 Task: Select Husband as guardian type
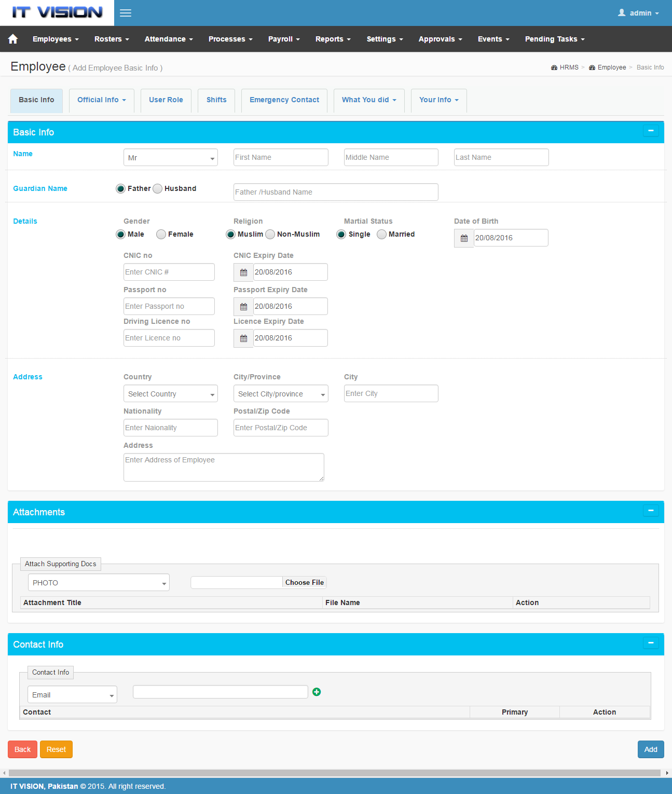pyautogui.click(x=157, y=188)
